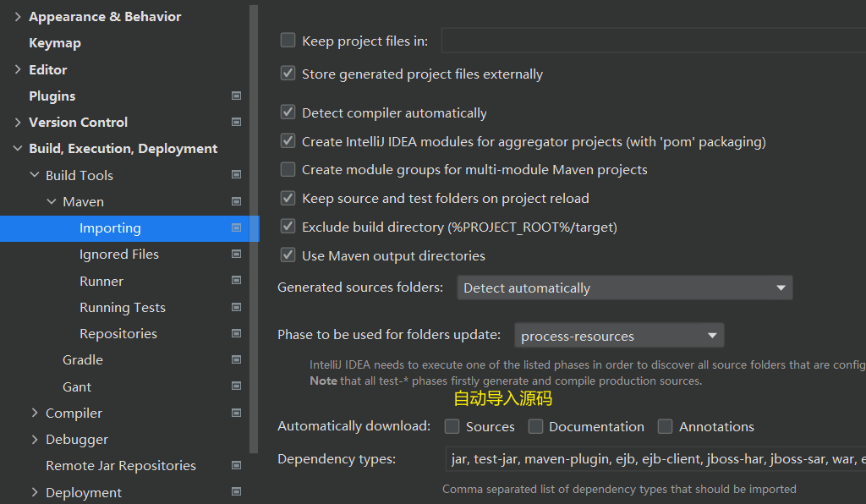The image size is (866, 504).
Task: Click the project-level icon beside Compiler
Action: pos(237,413)
